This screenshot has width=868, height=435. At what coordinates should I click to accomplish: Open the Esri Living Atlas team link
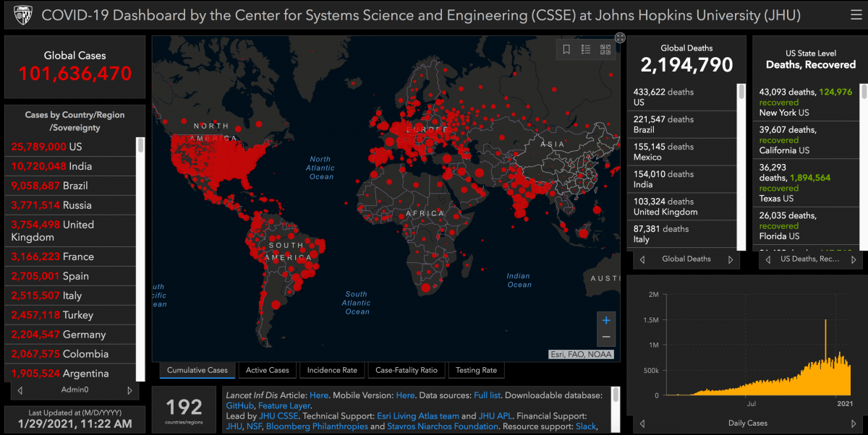pyautogui.click(x=418, y=416)
